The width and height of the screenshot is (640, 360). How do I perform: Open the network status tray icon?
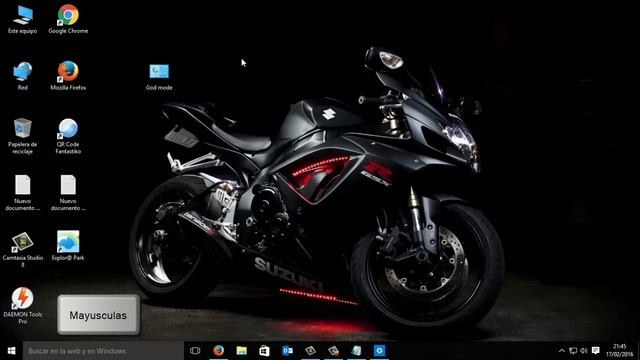573,351
